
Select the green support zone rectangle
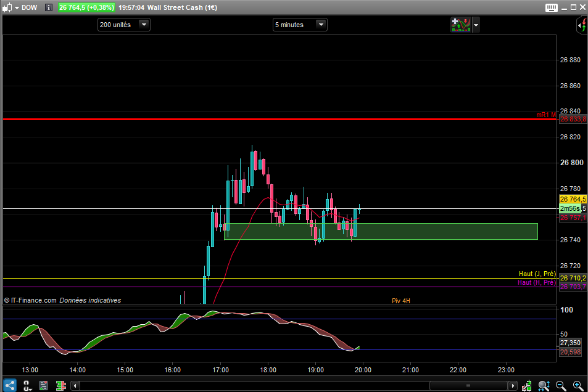pyautogui.click(x=381, y=232)
